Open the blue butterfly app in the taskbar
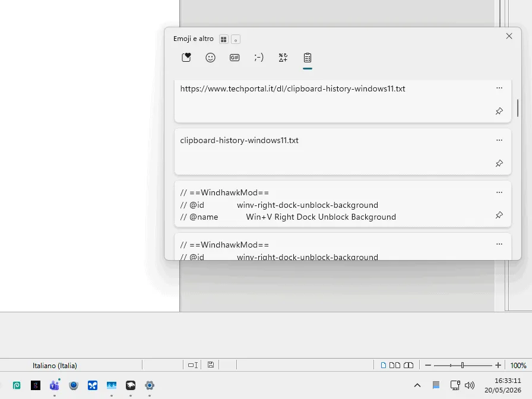Image resolution: width=532 pixels, height=399 pixels. 93,385
